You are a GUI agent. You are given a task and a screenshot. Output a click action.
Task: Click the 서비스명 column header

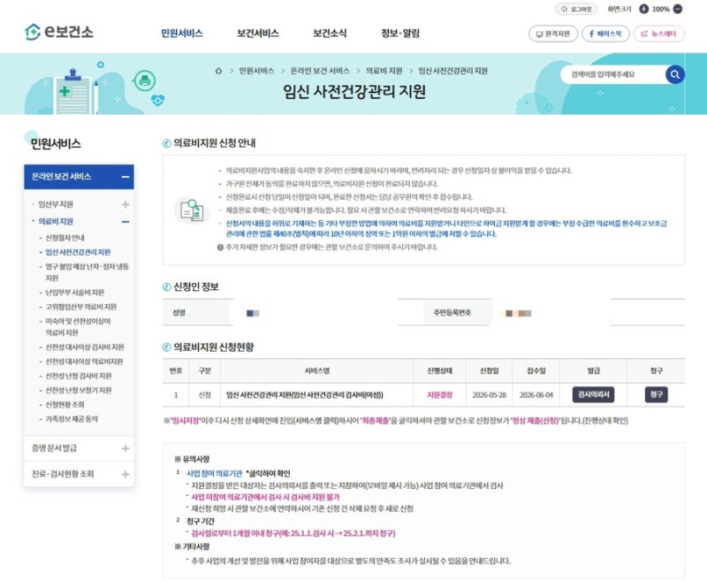coord(317,370)
